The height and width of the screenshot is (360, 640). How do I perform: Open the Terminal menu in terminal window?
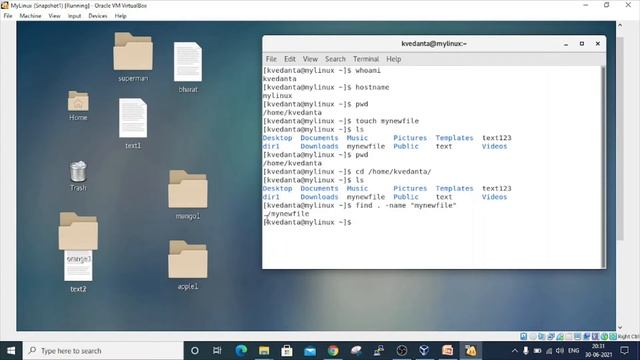pyautogui.click(x=366, y=59)
